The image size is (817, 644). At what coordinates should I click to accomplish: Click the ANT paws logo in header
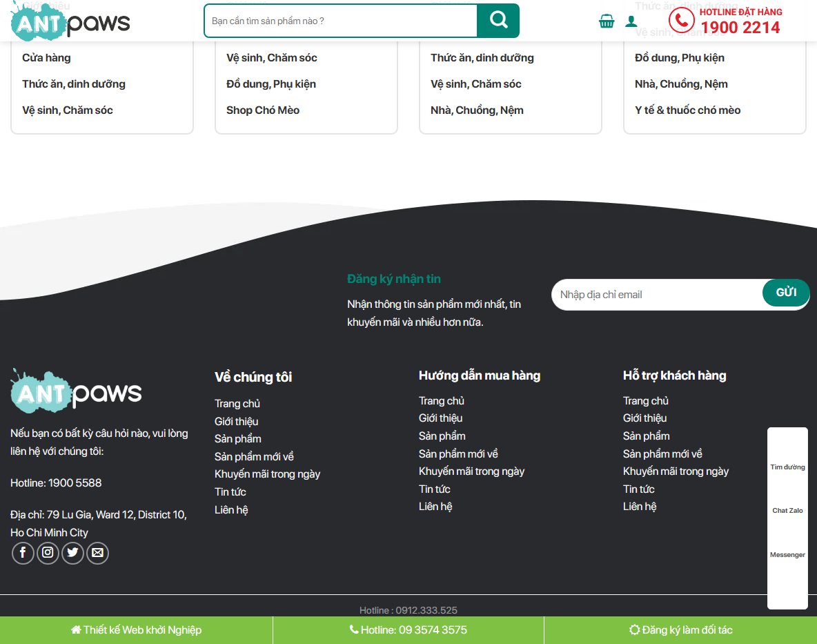click(x=70, y=22)
